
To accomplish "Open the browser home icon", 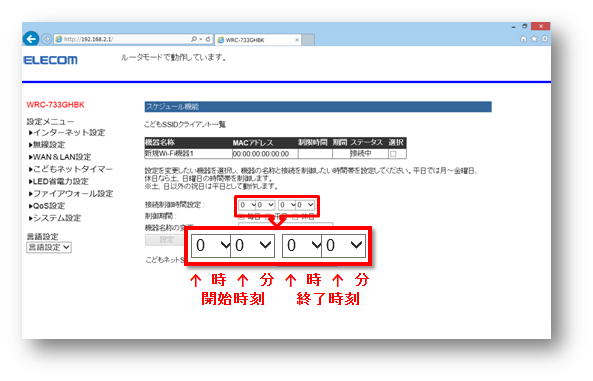I will pos(523,39).
